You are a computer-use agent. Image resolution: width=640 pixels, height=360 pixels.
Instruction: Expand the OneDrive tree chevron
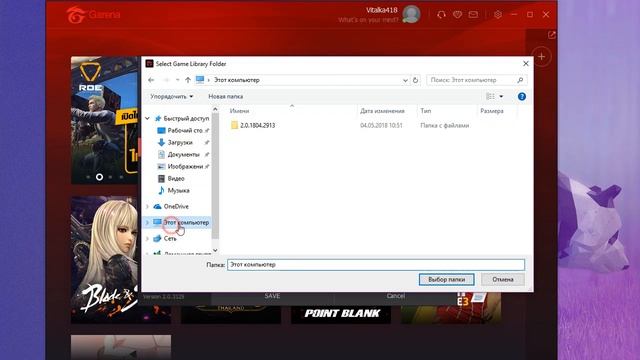(x=148, y=207)
